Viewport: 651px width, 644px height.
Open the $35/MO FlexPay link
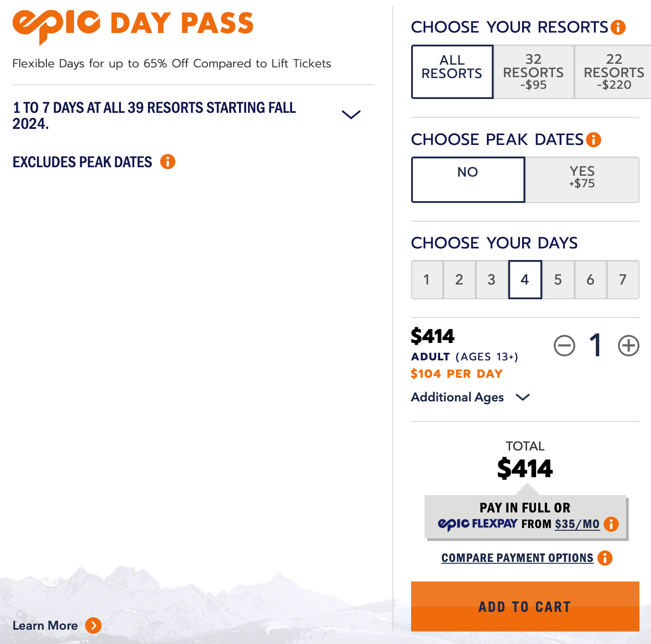click(577, 524)
